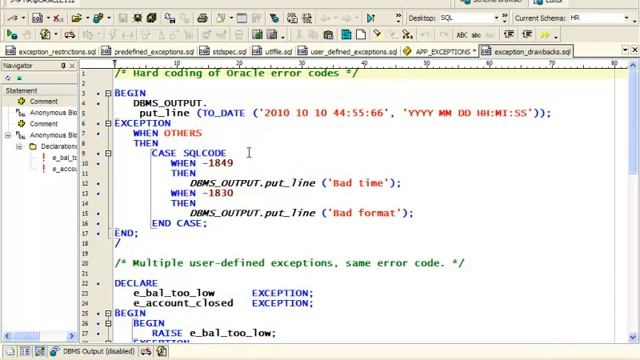Collapse the BEGIN block at line 3
The width and height of the screenshot is (640, 360).
108,93
